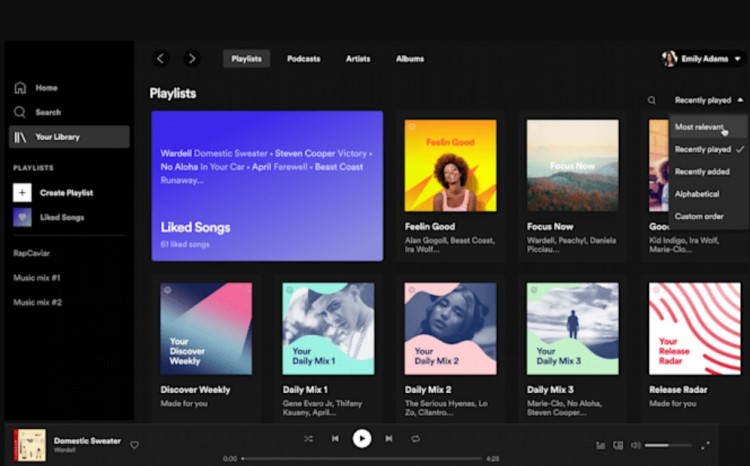Open Focus Now playlist cover
750x466 pixels.
pyautogui.click(x=573, y=166)
